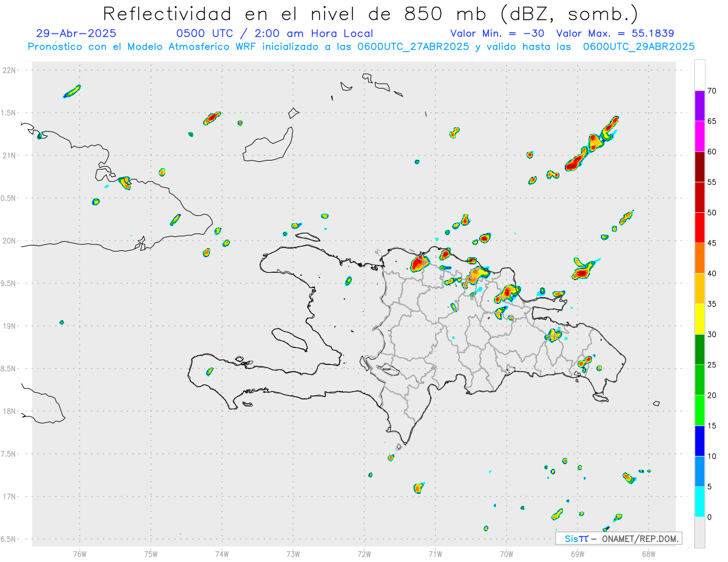Click the purple 65–70 dBZ colorbar segment
Image resolution: width=728 pixels, height=562 pixels.
click(x=699, y=106)
